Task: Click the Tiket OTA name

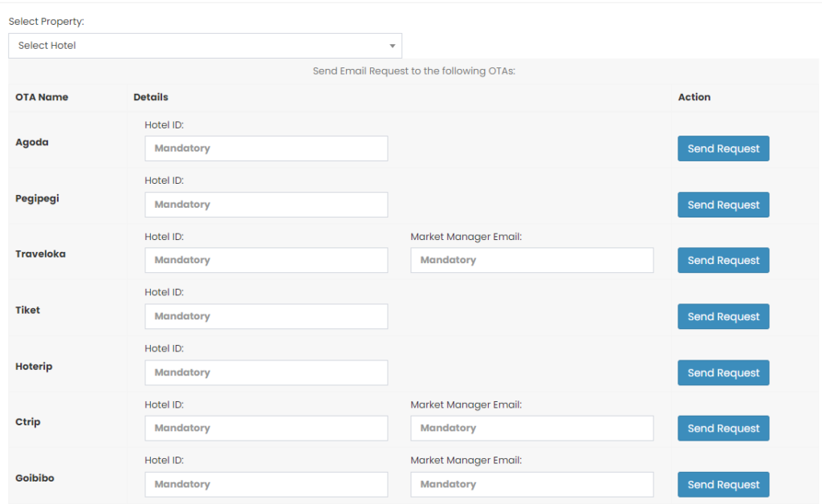Action: pyautogui.click(x=28, y=310)
